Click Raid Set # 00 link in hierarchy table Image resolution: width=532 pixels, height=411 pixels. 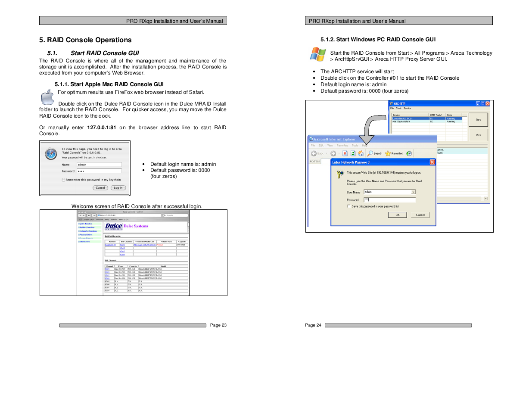(x=111, y=245)
